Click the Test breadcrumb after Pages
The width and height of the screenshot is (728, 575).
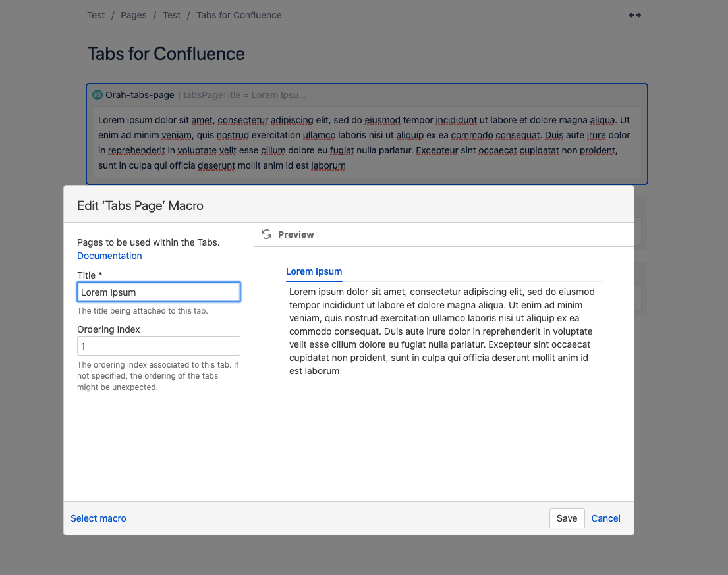(171, 15)
